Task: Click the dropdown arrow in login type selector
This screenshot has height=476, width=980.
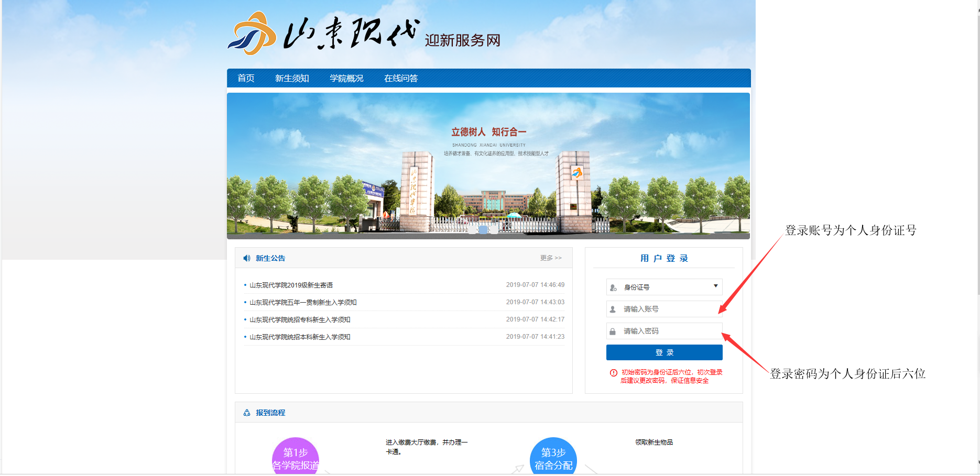Action: pyautogui.click(x=715, y=286)
